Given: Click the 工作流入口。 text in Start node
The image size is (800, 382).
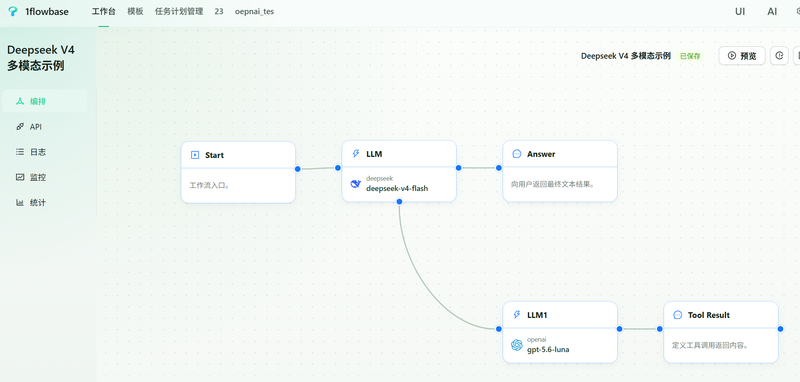Looking at the screenshot, I should [x=210, y=185].
